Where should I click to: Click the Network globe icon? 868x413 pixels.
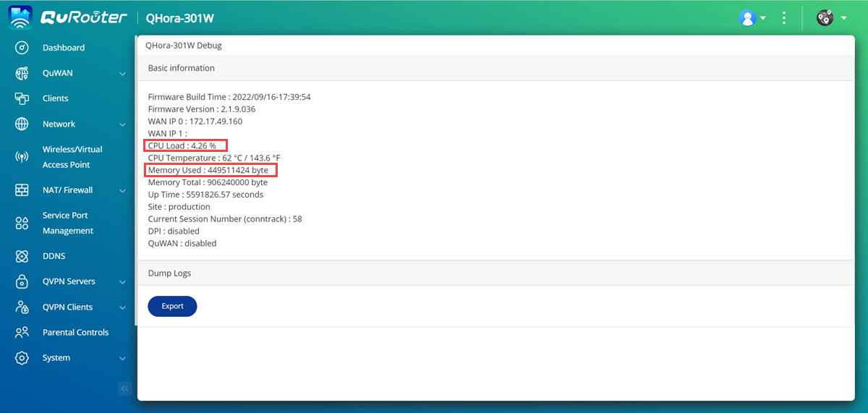[x=22, y=124]
